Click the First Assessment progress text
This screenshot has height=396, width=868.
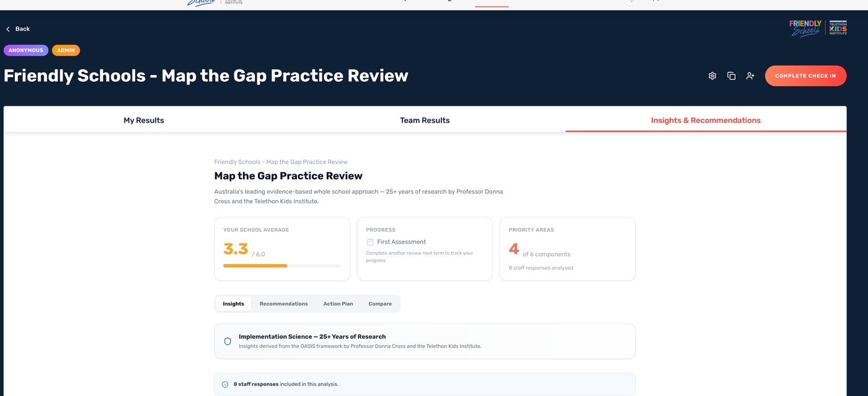pyautogui.click(x=401, y=242)
